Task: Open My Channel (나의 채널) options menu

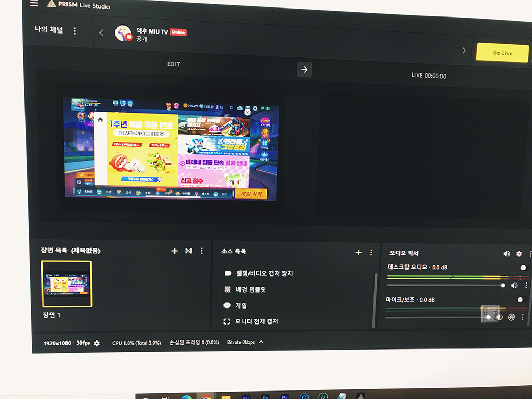Action: coord(74,31)
